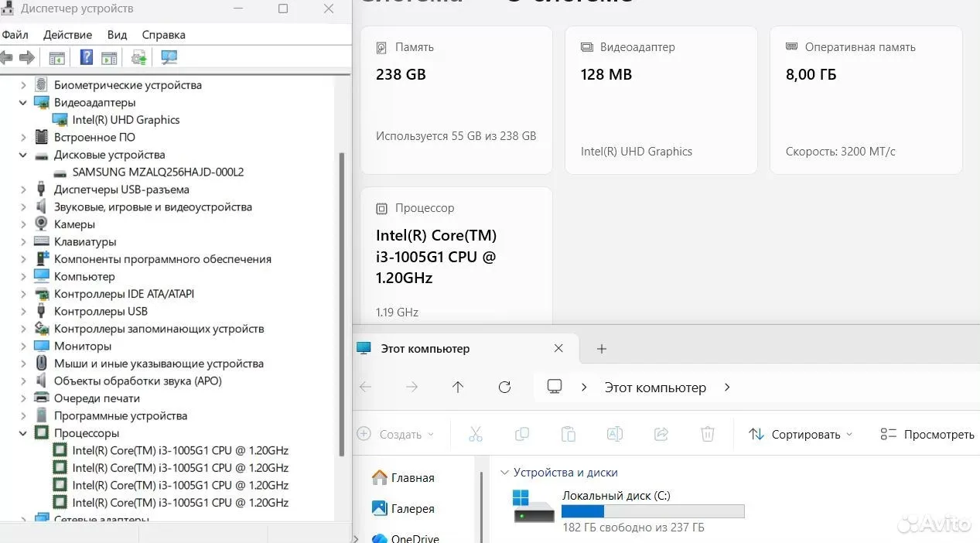
Task: Collapse the Устройства и диски group
Action: (x=505, y=473)
